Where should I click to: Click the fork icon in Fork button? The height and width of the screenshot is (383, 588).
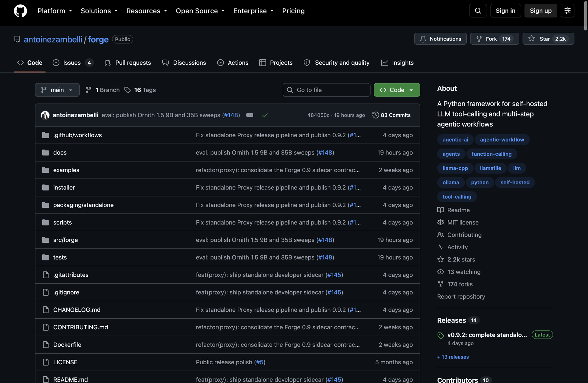[x=479, y=39]
